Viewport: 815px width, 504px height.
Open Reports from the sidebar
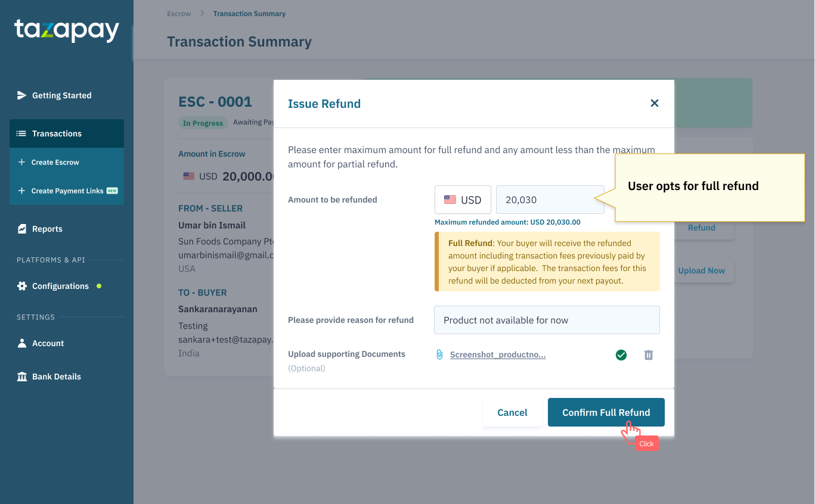[47, 228]
